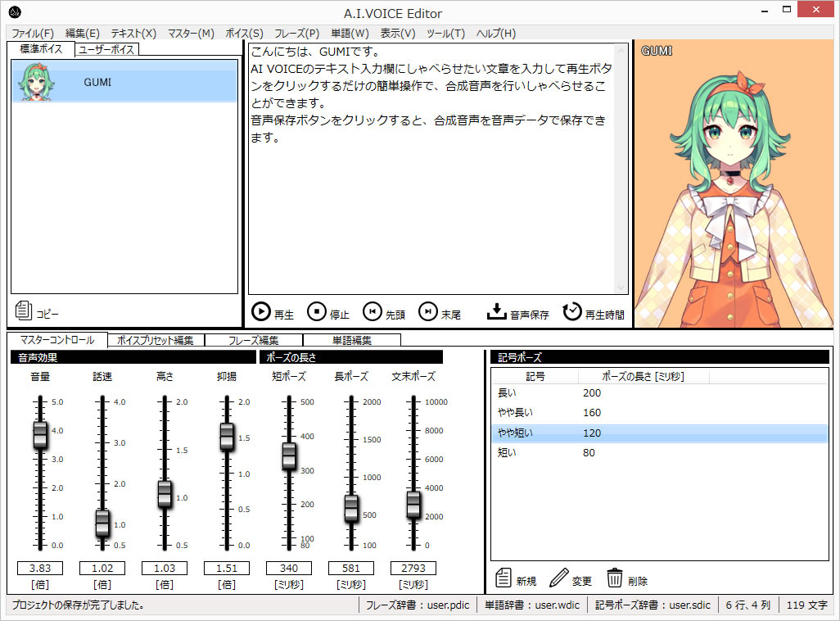840x621 pixels.
Task: Click the save audio (音声保存) icon
Action: pyautogui.click(x=497, y=311)
